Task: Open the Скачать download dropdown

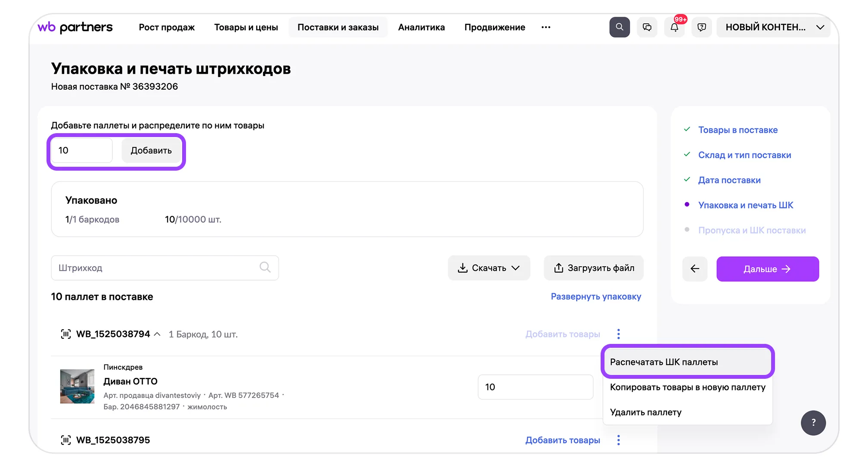Action: (x=489, y=268)
